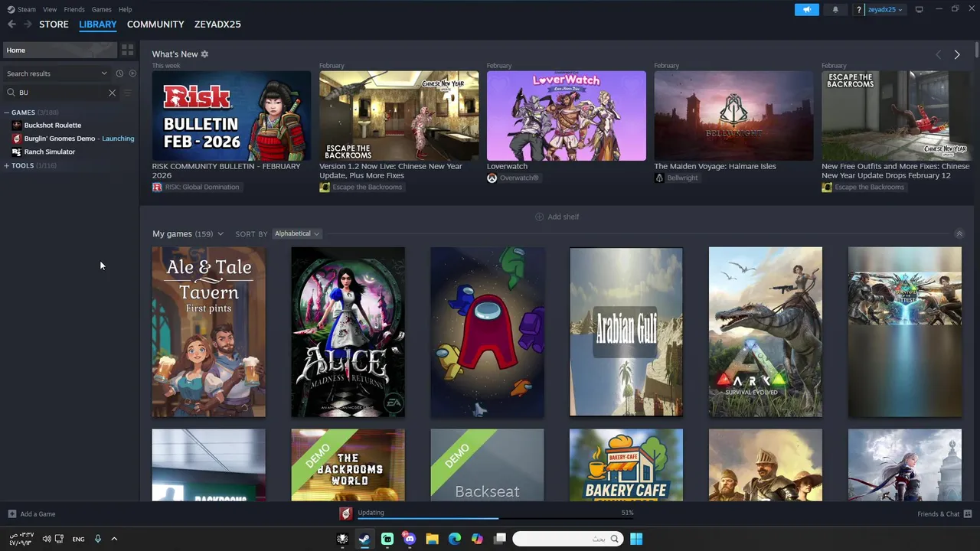Open the Friends menu
The width and height of the screenshot is (980, 551).
point(74,9)
